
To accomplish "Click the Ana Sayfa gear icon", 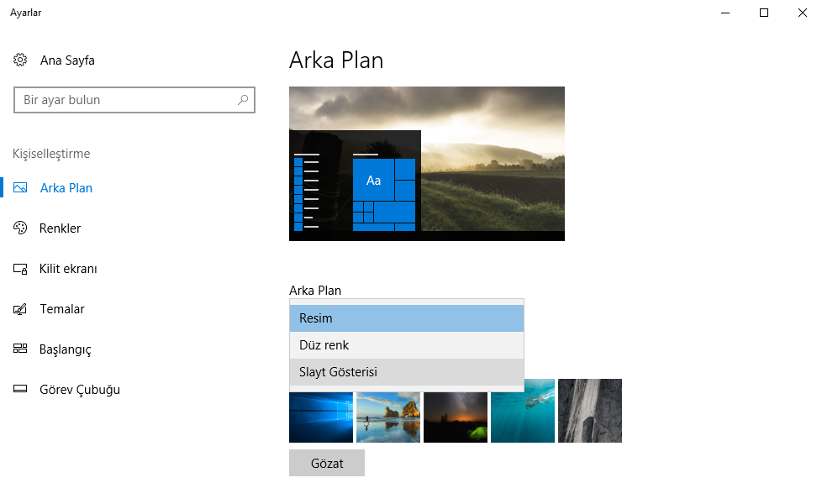I will (x=20, y=60).
